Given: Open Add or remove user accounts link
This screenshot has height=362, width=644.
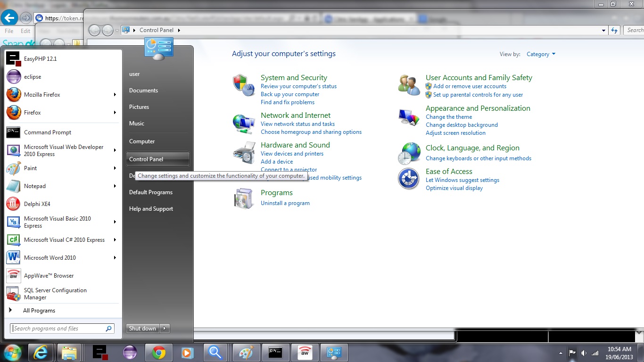Looking at the screenshot, I should [470, 86].
